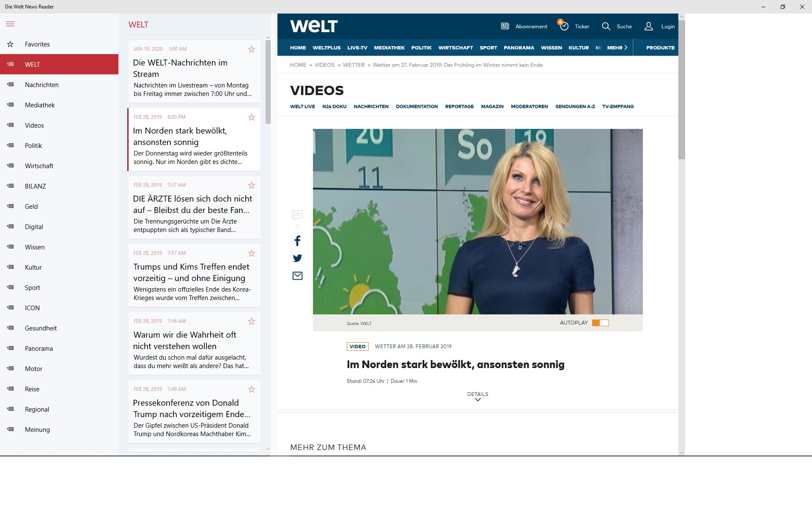Click the Suche magnifier icon
Viewport: 812px width, 524px height.
(606, 26)
